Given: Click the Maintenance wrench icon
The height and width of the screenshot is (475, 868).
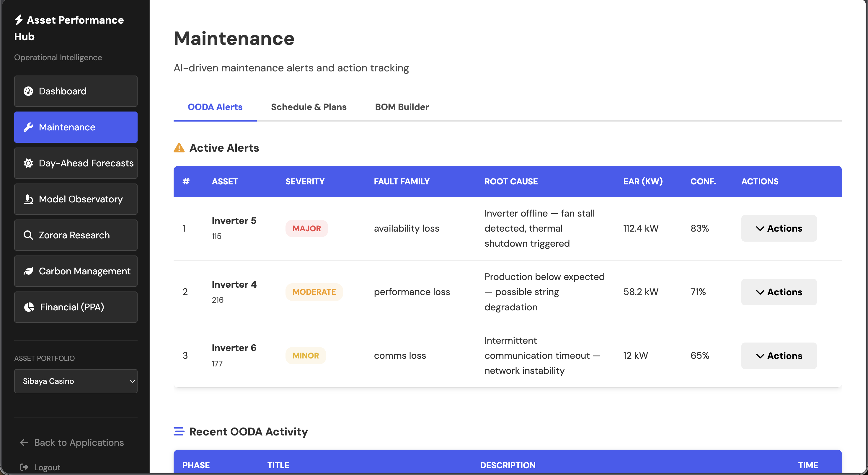Looking at the screenshot, I should click(28, 127).
